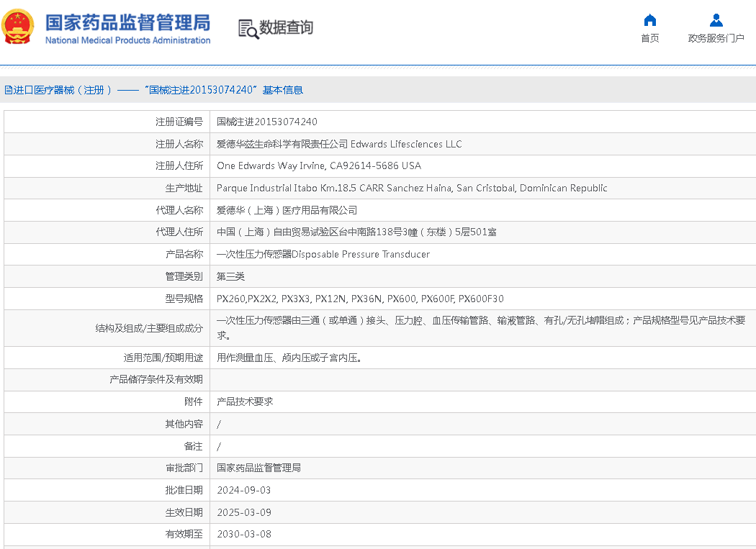Viewport: 756px width, 549px height.
Task: Click the 注册人名称 label
Action: tap(179, 144)
